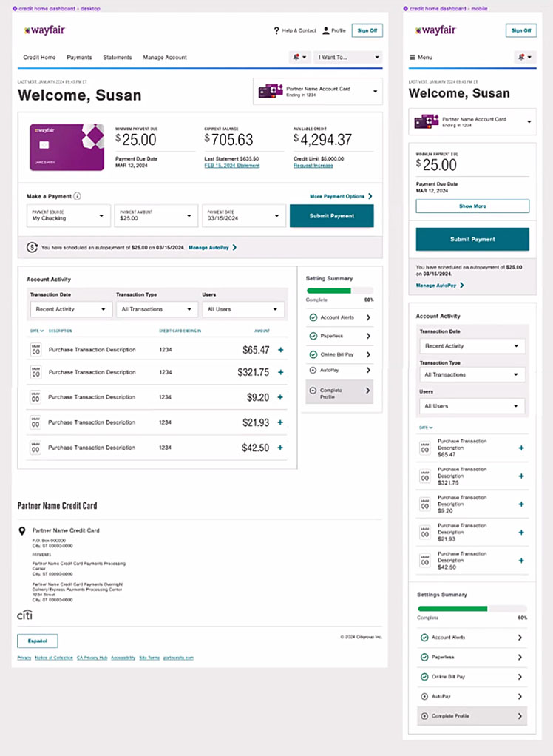
Task: Click the info icon beside Make a Payment
Action: coord(78,196)
